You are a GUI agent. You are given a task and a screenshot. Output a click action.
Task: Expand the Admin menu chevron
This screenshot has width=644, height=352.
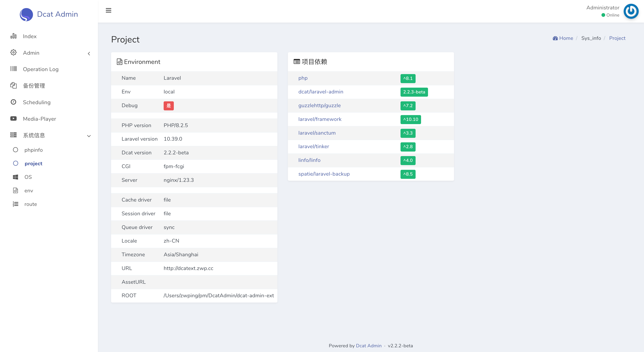(89, 53)
